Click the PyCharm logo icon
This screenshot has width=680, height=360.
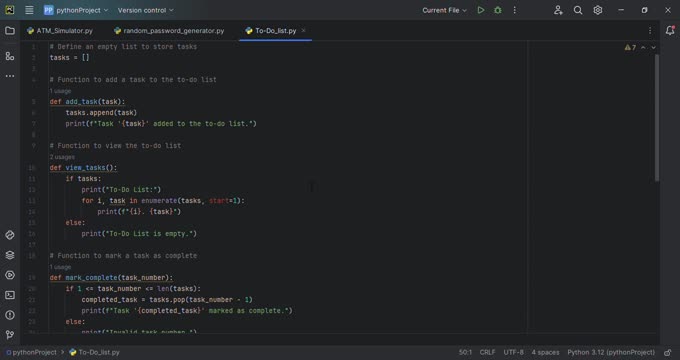pyautogui.click(x=10, y=10)
